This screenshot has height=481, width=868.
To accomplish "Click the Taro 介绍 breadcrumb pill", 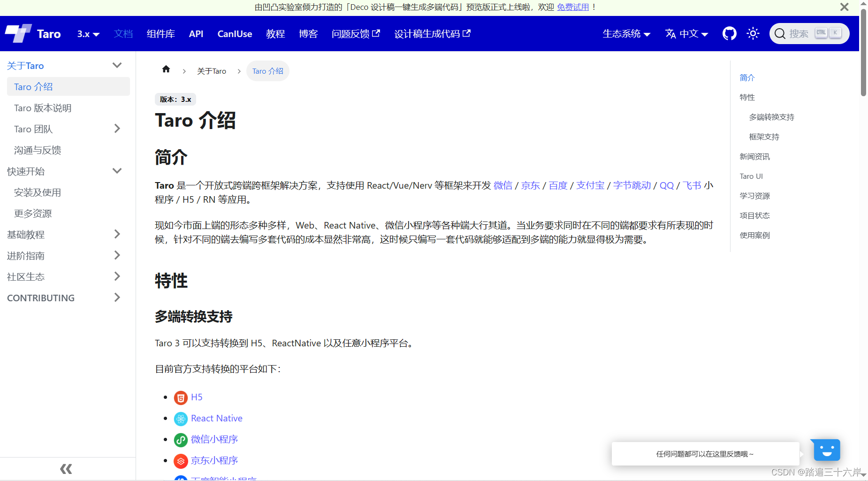I will pos(268,71).
